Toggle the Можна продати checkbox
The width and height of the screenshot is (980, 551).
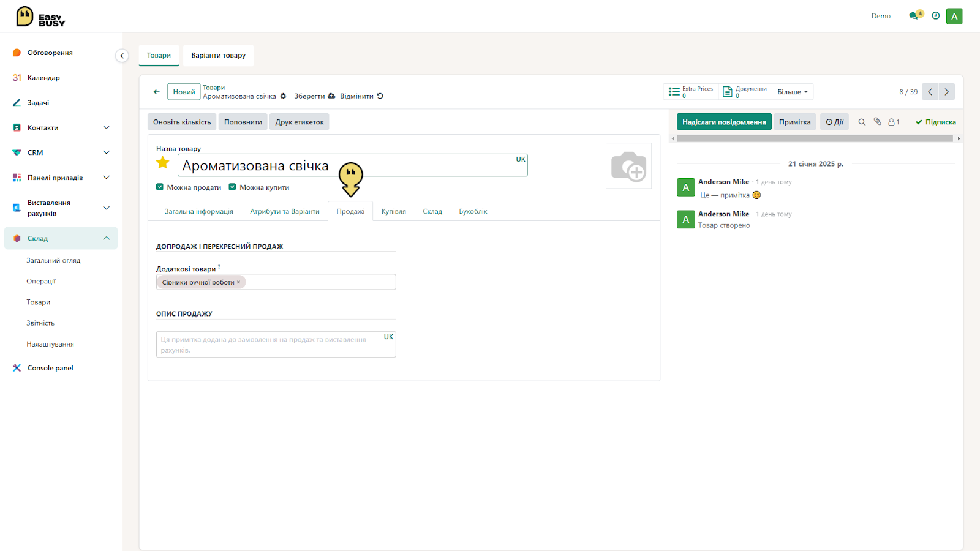coord(160,187)
